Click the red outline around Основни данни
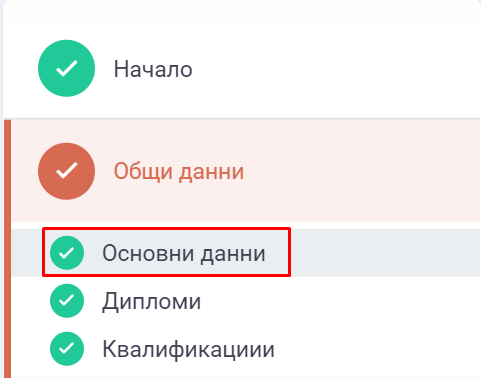The image size is (481, 378). (x=166, y=228)
